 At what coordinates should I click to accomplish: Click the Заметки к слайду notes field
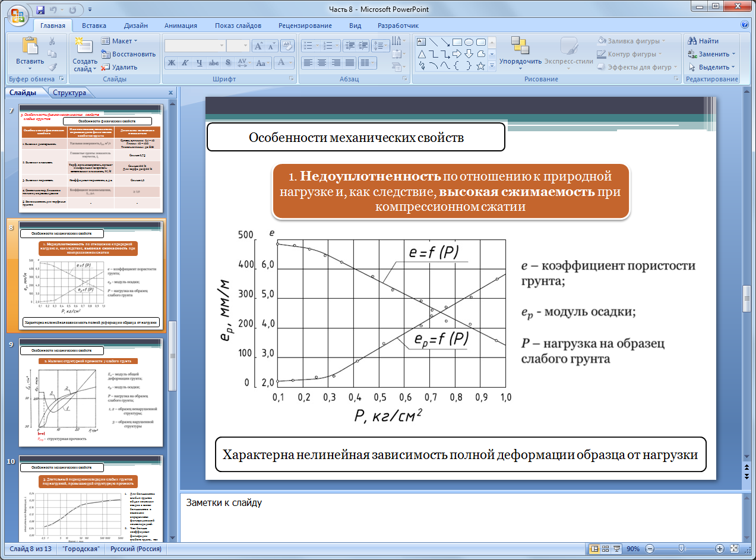coord(461,517)
